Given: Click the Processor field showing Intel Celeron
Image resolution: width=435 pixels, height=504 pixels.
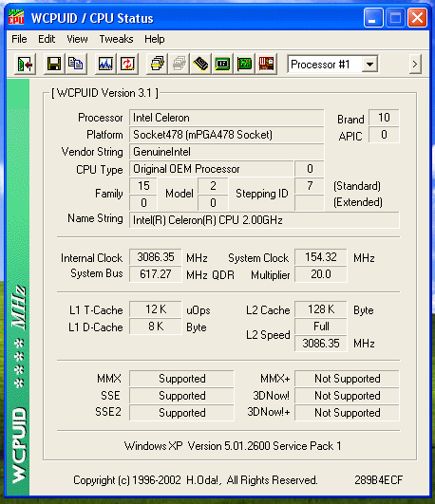Looking at the screenshot, I should pyautogui.click(x=226, y=118).
